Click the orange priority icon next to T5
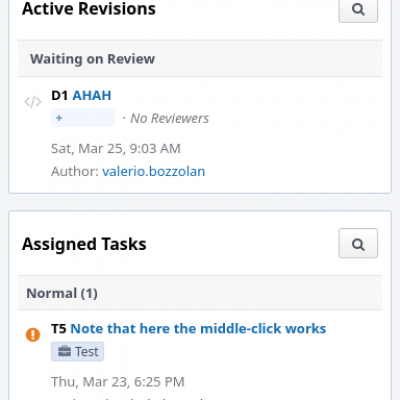400x400 pixels. (33, 334)
